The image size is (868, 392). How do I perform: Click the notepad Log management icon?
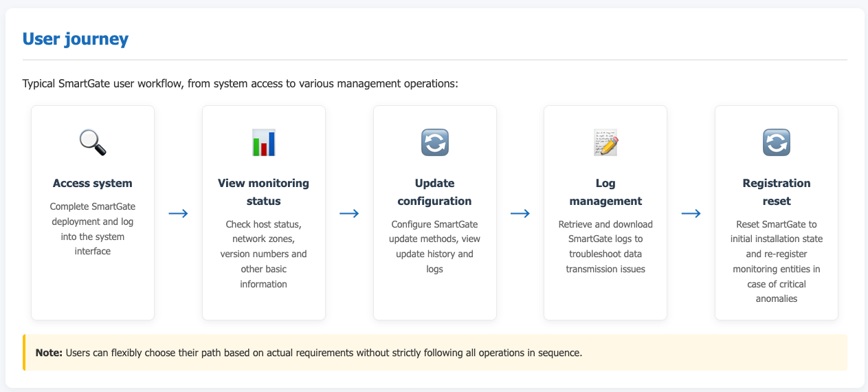click(x=605, y=142)
